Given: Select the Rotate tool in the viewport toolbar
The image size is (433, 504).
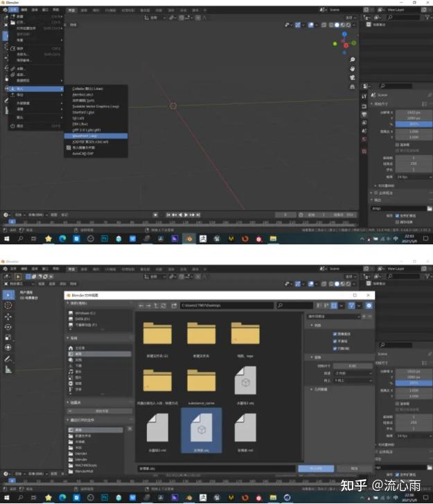Looking at the screenshot, I should pos(8,327).
